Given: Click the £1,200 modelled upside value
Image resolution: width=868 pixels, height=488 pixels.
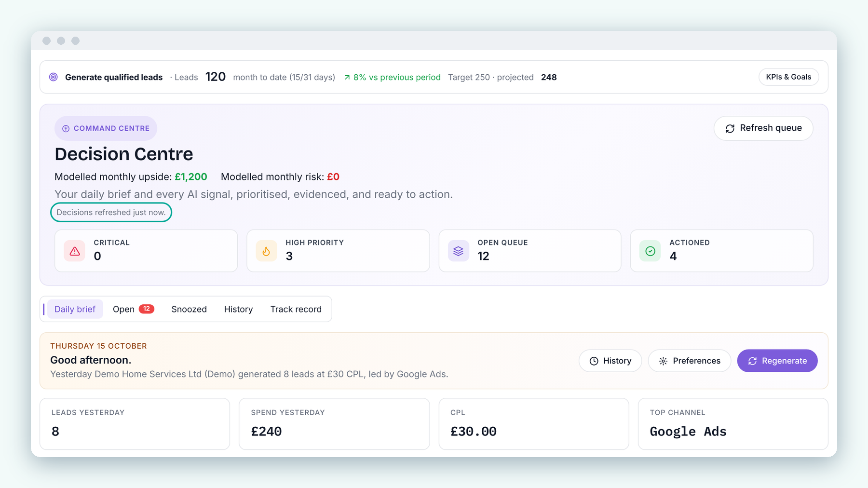Looking at the screenshot, I should [x=191, y=177].
